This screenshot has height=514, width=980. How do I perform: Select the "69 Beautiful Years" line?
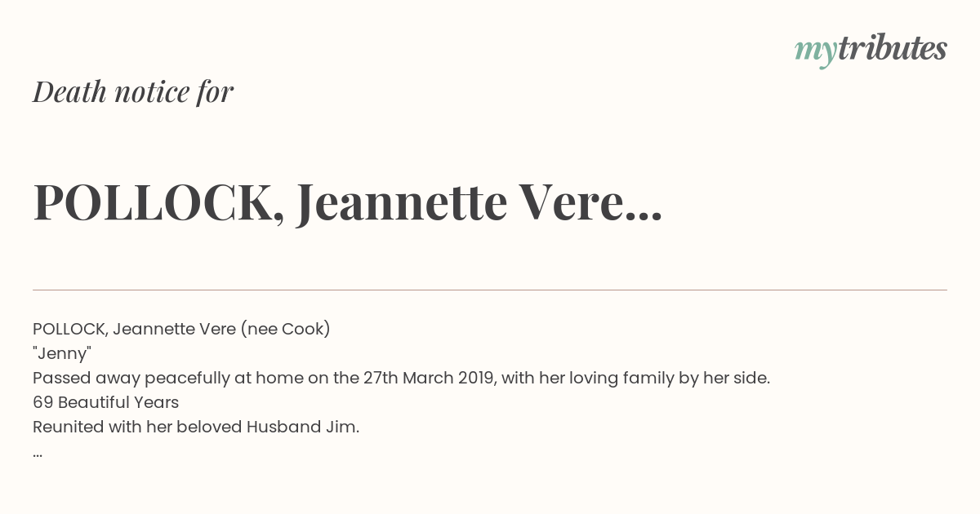105,402
